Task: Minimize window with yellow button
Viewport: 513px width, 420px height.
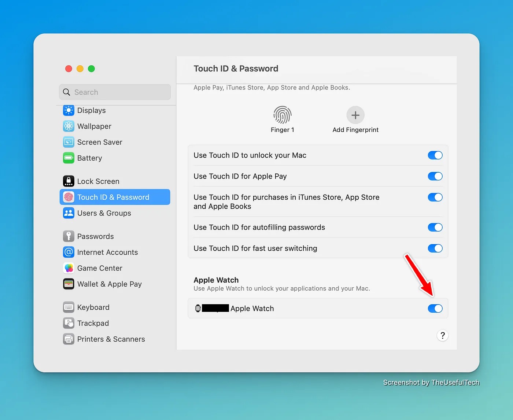Action: pyautogui.click(x=80, y=69)
